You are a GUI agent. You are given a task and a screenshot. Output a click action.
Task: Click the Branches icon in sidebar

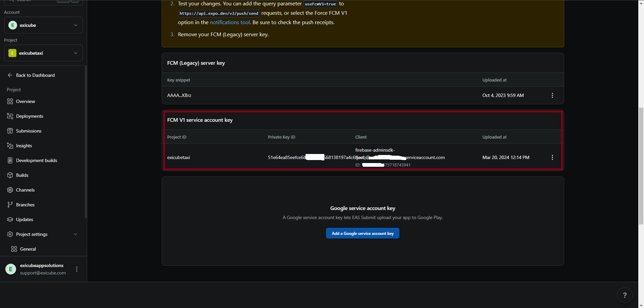point(10,205)
